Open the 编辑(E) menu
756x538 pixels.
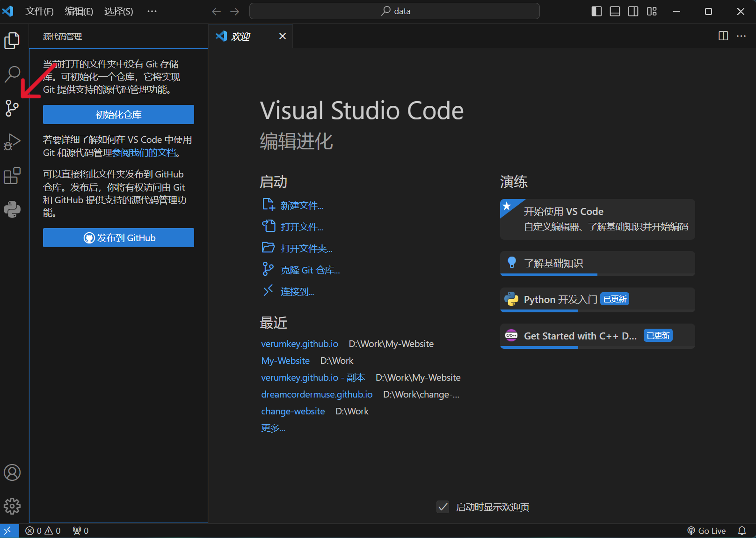(79, 11)
